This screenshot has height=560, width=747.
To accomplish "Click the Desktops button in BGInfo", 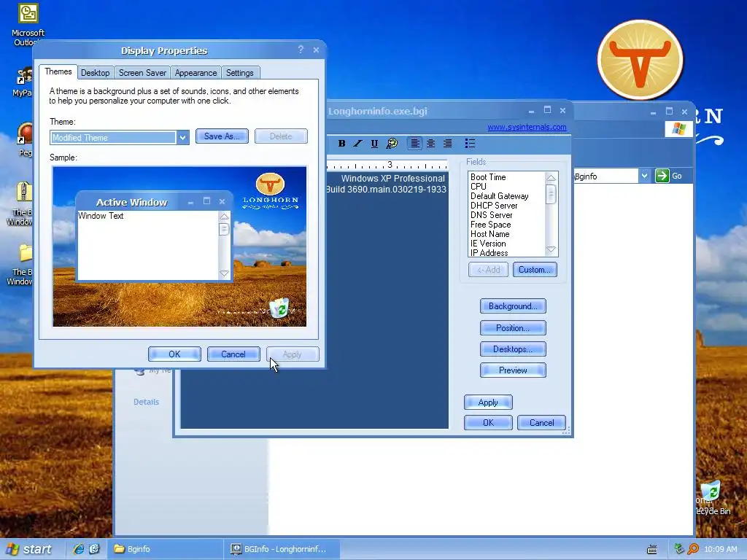I will [x=513, y=349].
